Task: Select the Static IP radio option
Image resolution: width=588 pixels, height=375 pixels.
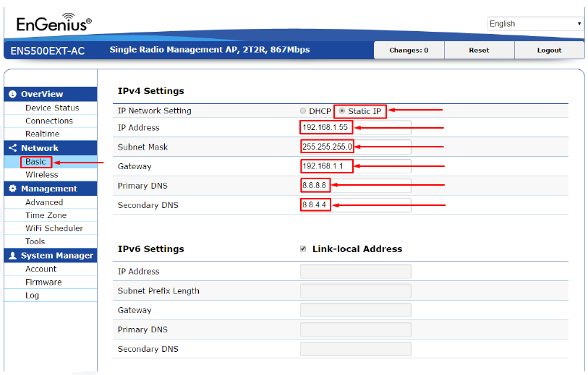Action: pyautogui.click(x=342, y=111)
